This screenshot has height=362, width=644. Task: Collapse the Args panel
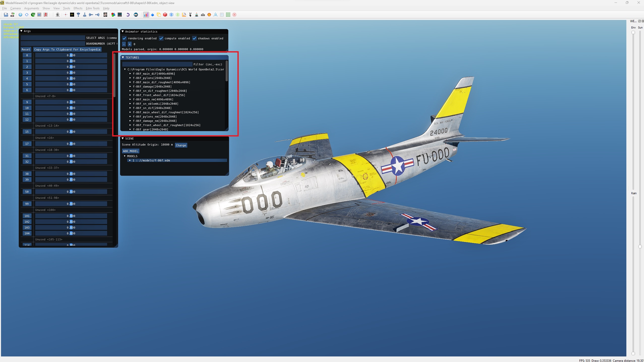pos(21,31)
